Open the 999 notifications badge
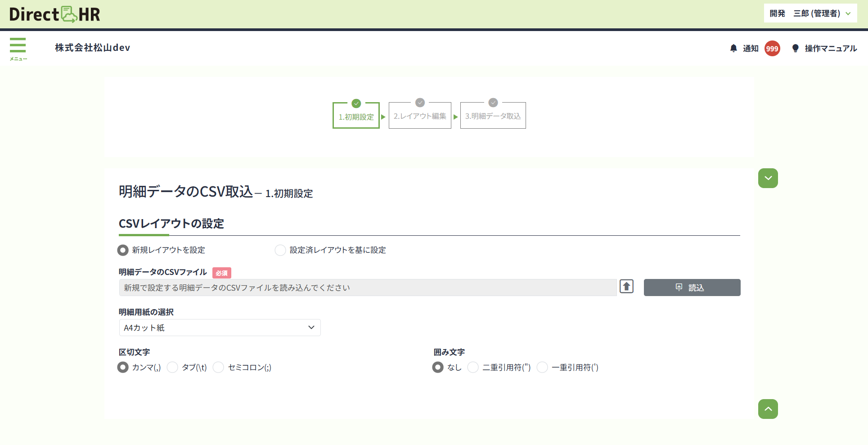 coord(772,49)
